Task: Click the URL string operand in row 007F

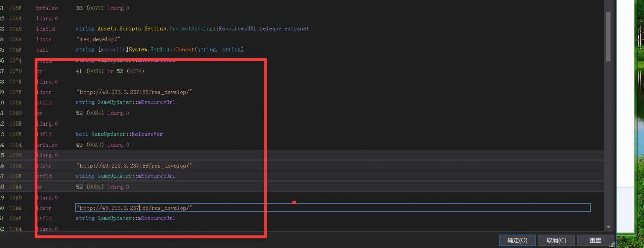Action: coord(134,92)
